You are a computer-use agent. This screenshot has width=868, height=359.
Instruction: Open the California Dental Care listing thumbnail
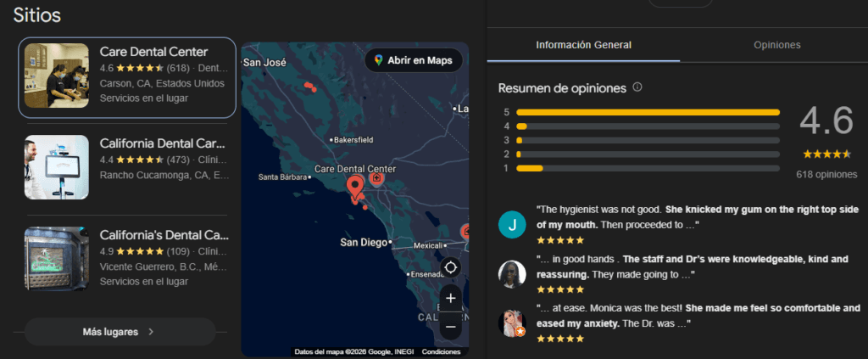[57, 167]
